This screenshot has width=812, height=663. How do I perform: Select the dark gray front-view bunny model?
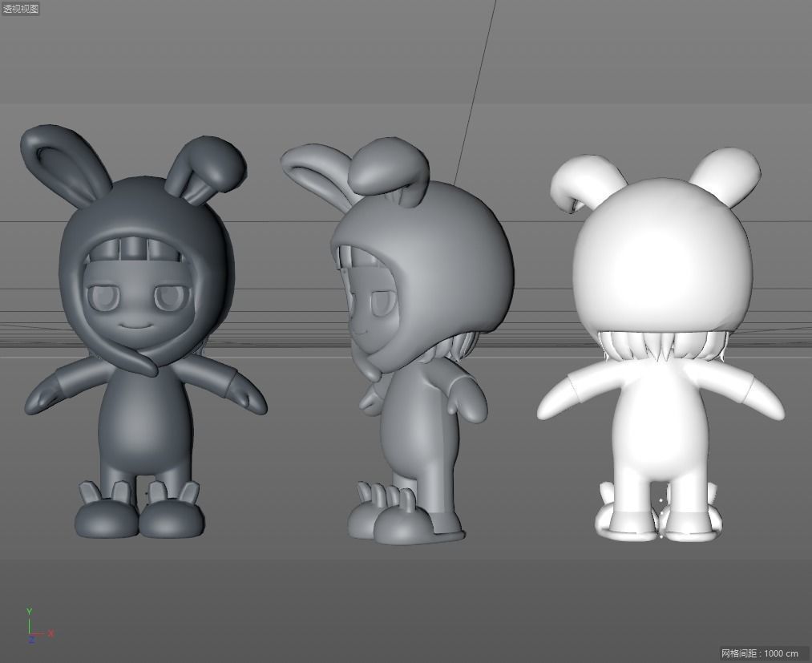coord(144,332)
